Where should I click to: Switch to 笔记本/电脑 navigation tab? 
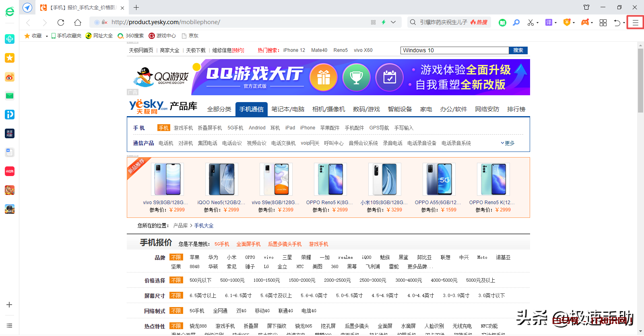pyautogui.click(x=288, y=109)
